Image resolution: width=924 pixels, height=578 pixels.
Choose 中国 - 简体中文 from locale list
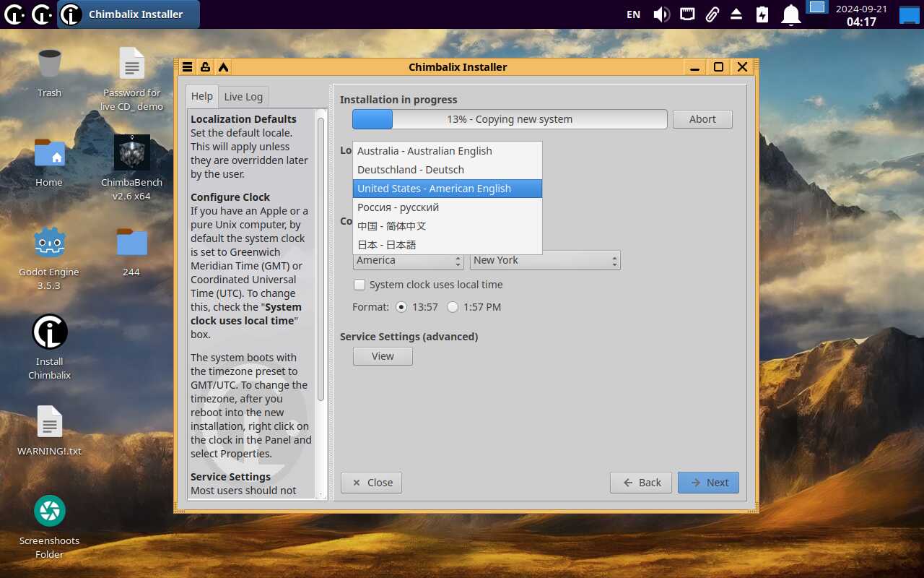448,226
